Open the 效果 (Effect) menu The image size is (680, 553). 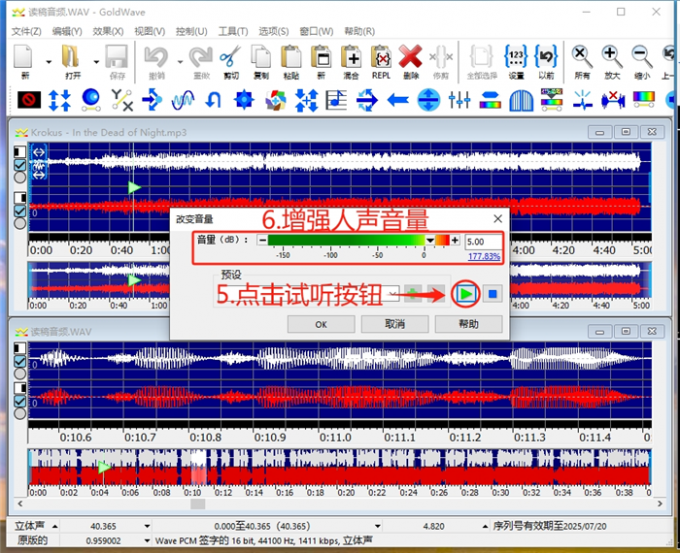pyautogui.click(x=108, y=31)
